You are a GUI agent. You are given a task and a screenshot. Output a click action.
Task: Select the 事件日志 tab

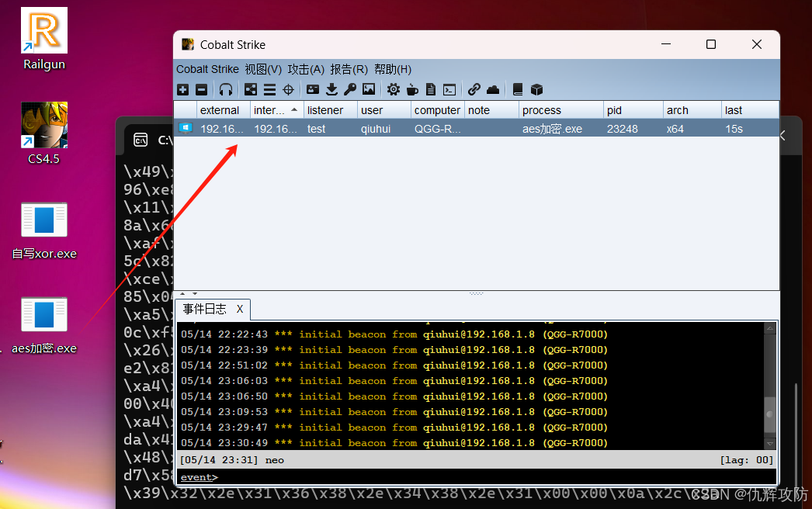[205, 309]
